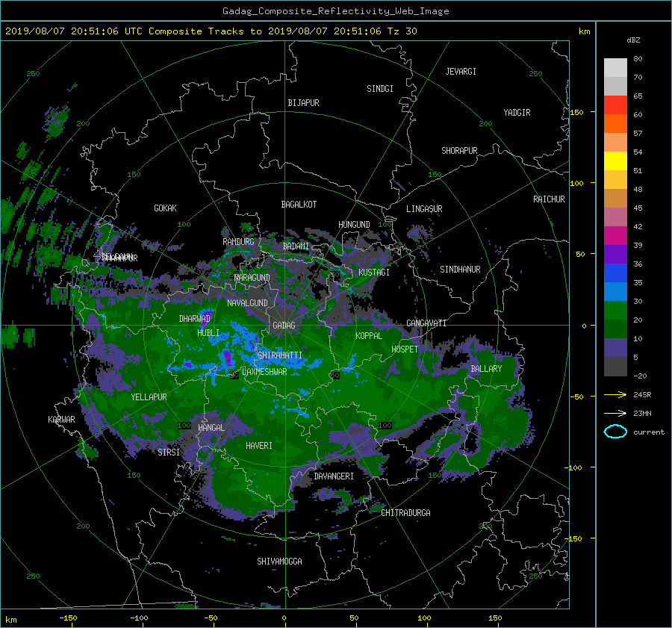Click the BAGALKOT city label
The height and width of the screenshot is (628, 672).
[299, 205]
